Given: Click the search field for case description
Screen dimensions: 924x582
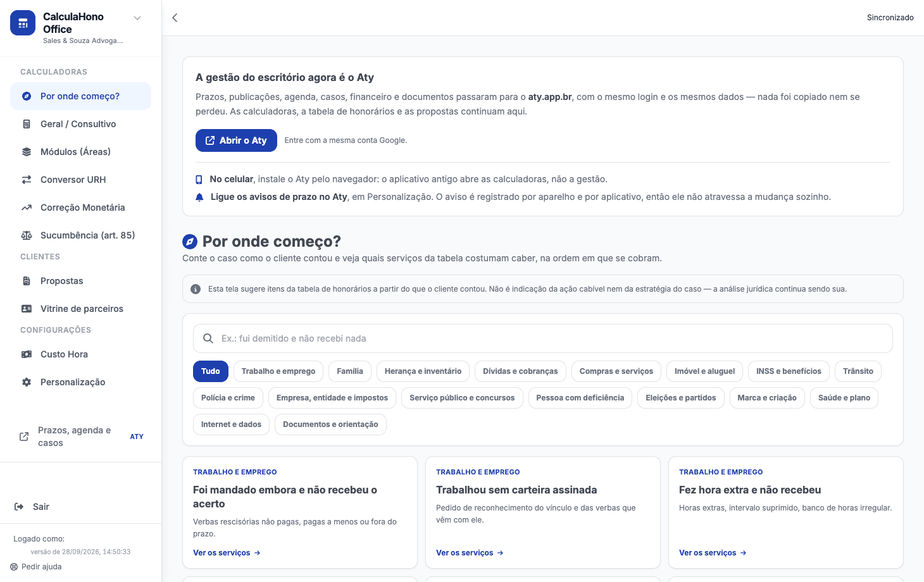Looking at the screenshot, I should click(x=543, y=338).
